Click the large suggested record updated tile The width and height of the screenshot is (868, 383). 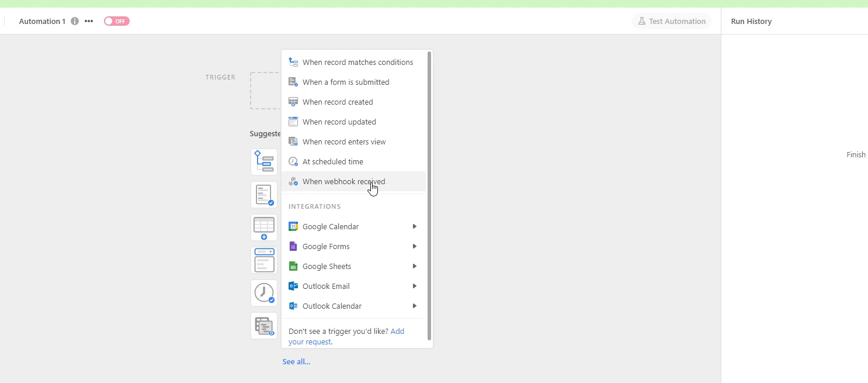[264, 260]
